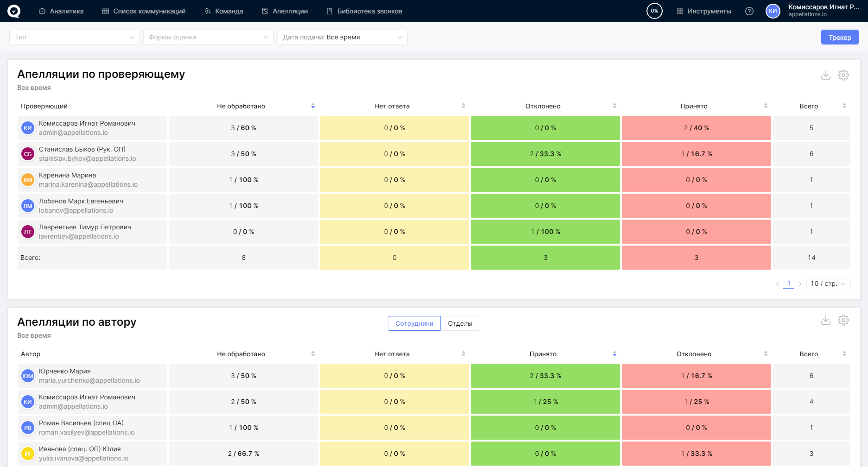The image size is (868, 467).
Task: Click the app logo in top-left corner
Action: 14,11
